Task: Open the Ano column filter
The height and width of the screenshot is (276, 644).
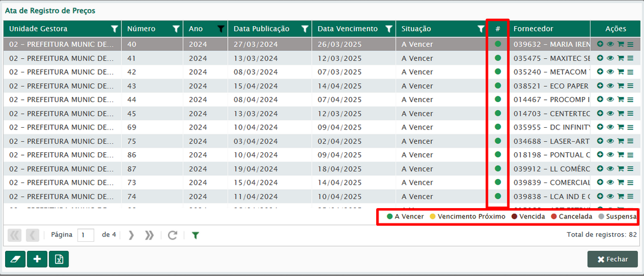Action: [x=221, y=29]
